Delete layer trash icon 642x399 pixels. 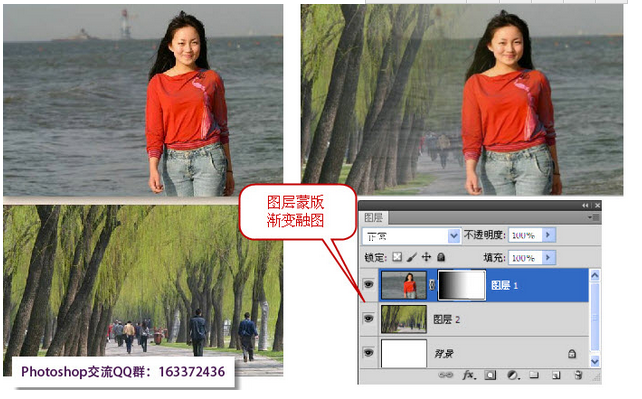[x=578, y=375]
